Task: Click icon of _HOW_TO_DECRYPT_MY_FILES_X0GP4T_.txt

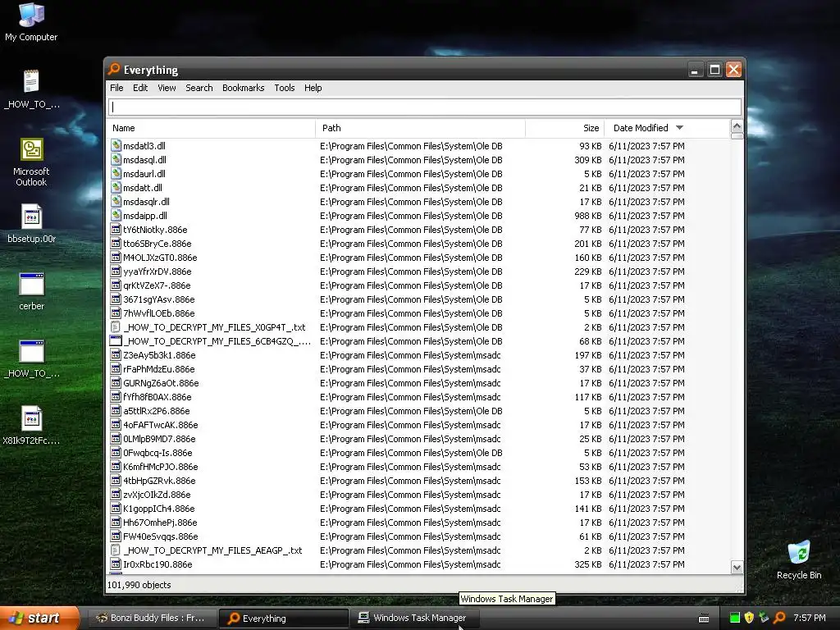Action: [x=116, y=326]
